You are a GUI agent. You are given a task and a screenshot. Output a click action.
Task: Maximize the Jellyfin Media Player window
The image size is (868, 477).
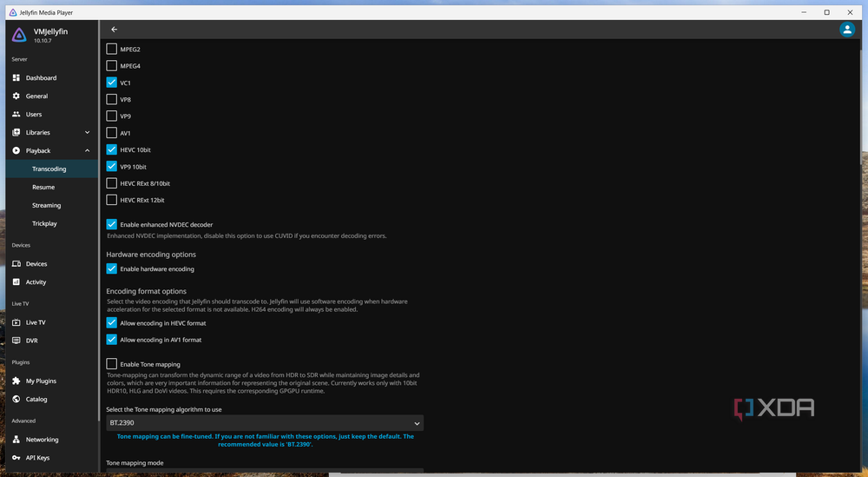[826, 12]
